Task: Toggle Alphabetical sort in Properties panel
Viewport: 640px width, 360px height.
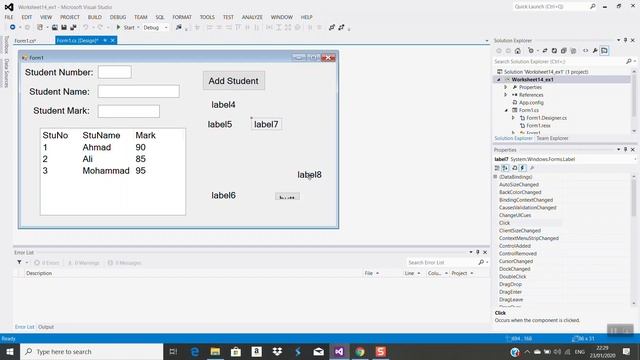Action: click(505, 168)
